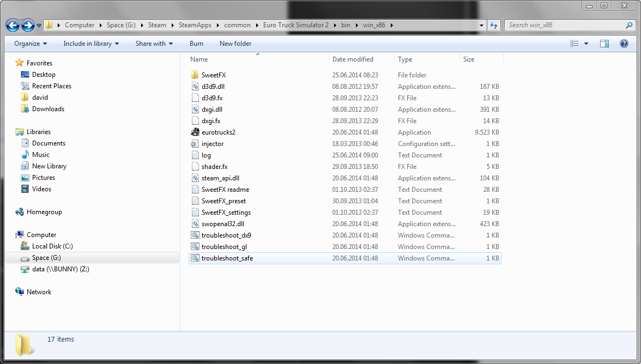Open Favorites in the navigation pane
The height and width of the screenshot is (364, 641).
[x=39, y=63]
